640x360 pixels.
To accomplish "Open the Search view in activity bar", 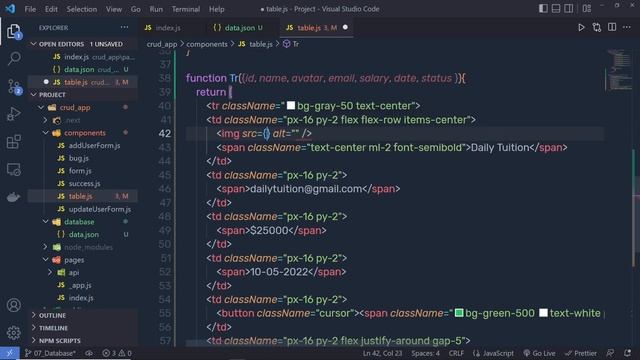I will click(x=13, y=58).
